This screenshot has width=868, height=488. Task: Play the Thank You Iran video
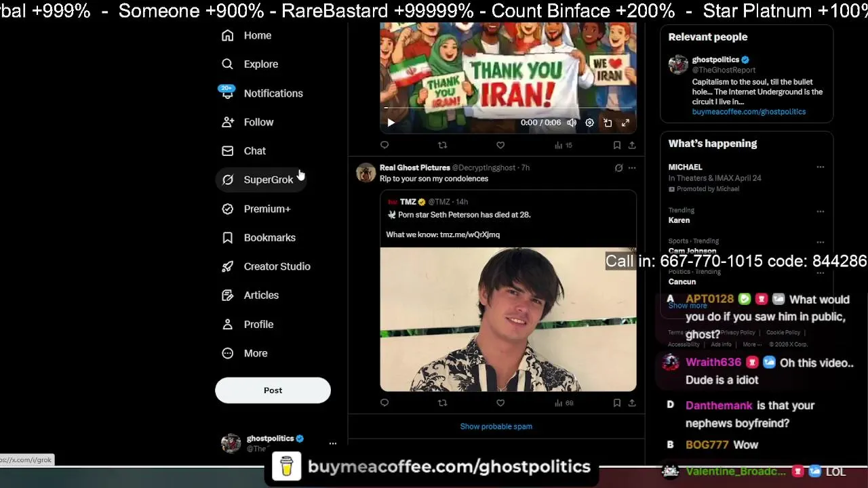[391, 123]
